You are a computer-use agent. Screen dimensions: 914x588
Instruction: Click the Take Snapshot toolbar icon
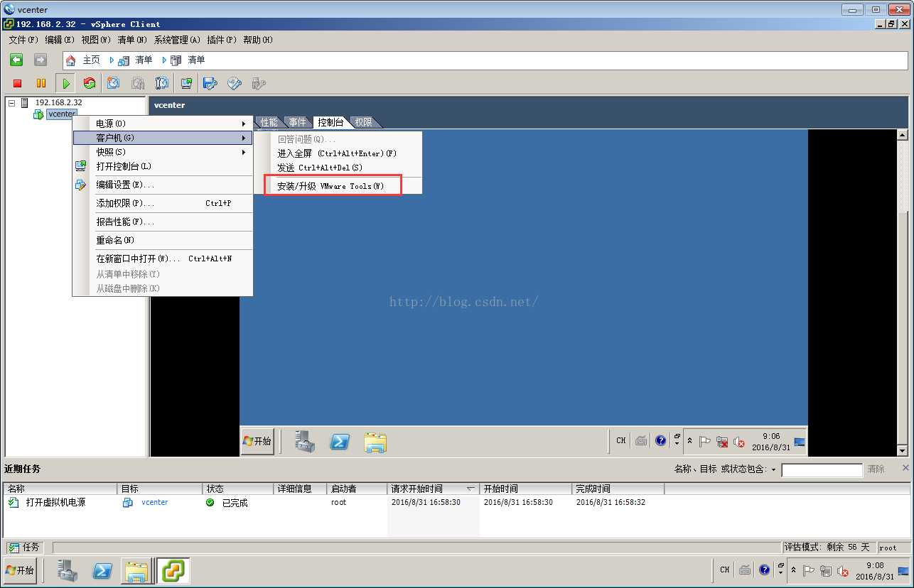pos(113,84)
